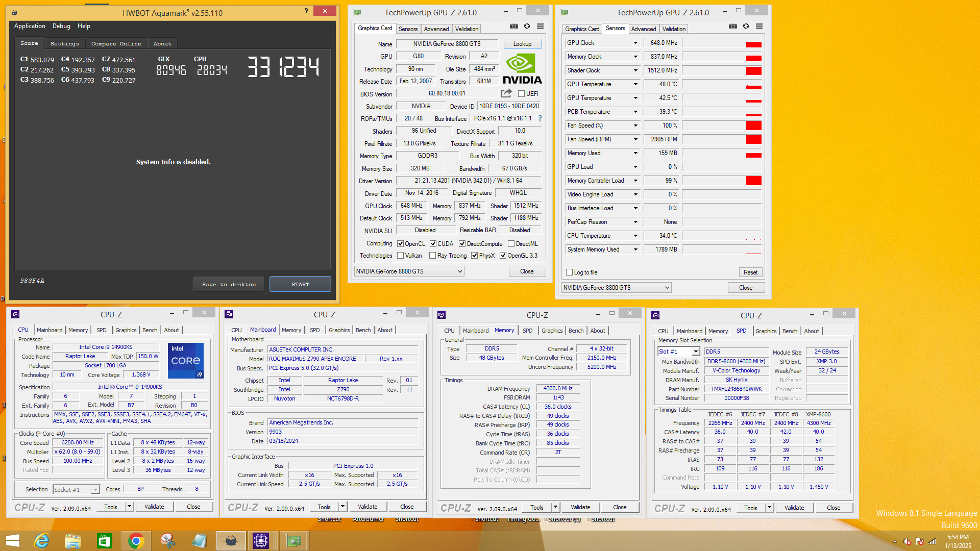Viewport: 980px width, 551px height.
Task: Open the GPU Clock sensor dropdown arrow
Action: (x=635, y=43)
